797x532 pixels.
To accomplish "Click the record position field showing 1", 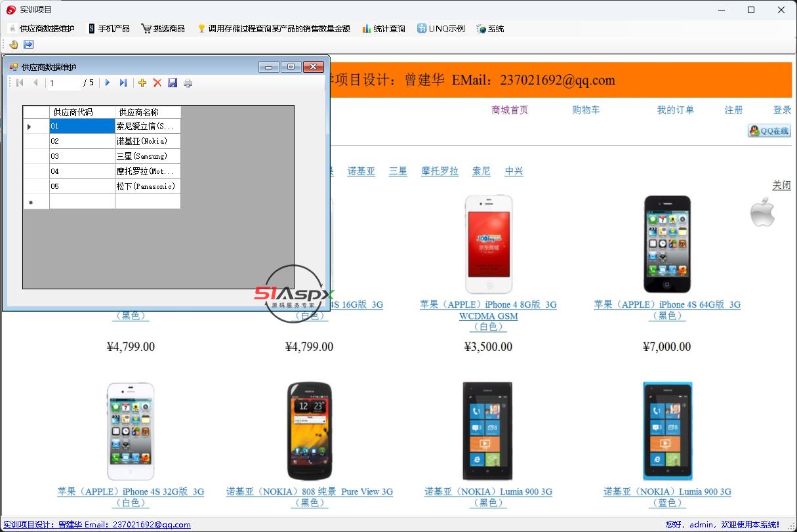I will point(64,83).
